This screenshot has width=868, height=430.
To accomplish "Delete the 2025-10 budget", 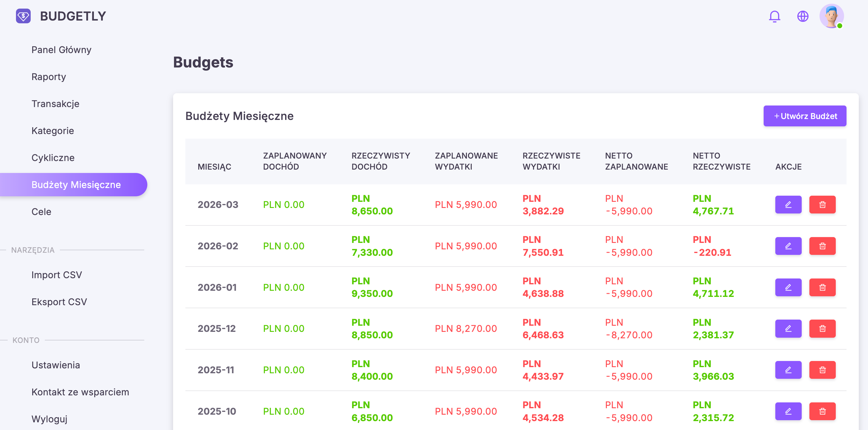I will click(822, 411).
